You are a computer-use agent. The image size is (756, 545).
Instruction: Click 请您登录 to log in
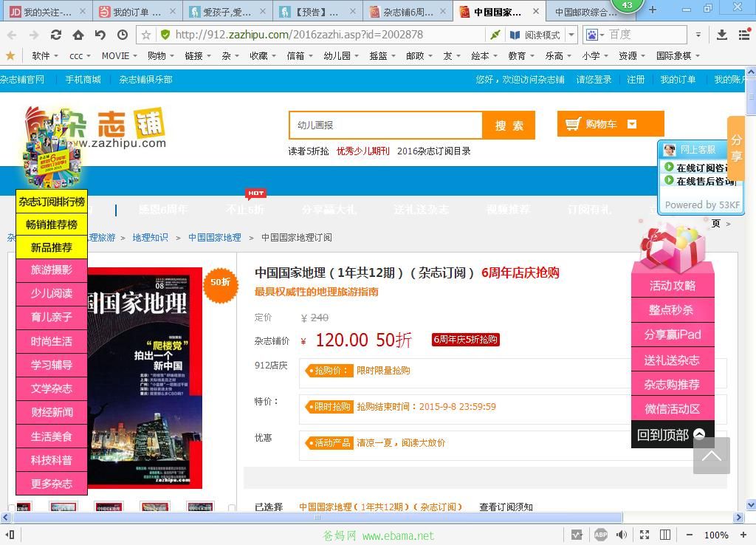click(x=594, y=80)
